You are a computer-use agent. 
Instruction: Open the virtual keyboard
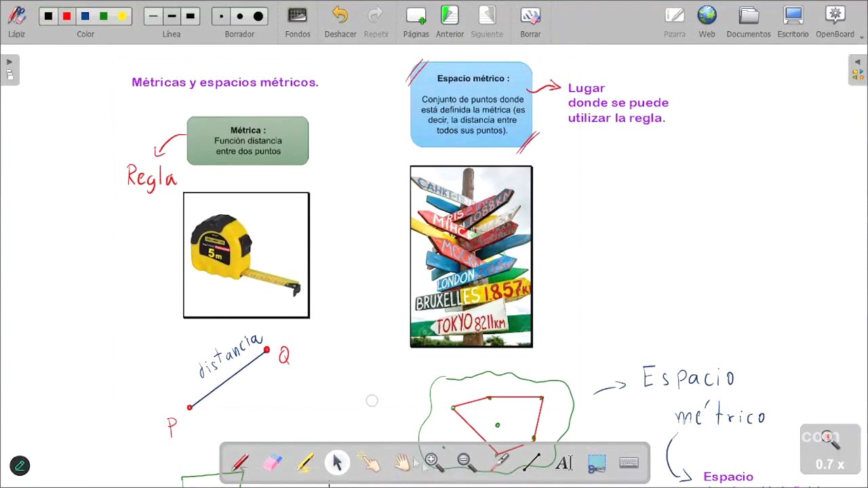(x=629, y=462)
